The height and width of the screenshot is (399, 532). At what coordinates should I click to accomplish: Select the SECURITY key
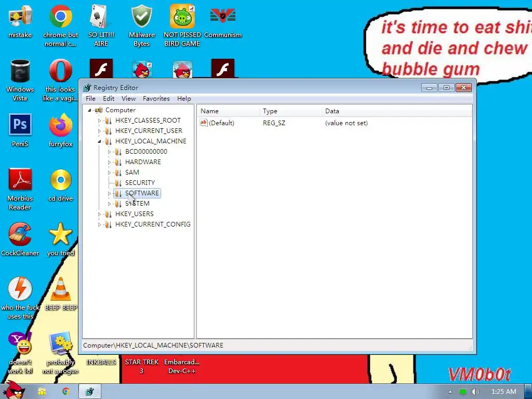(140, 182)
